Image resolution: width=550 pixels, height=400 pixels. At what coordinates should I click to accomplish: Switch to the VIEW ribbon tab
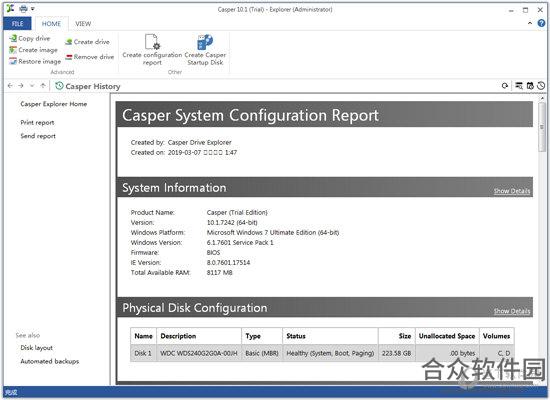(83, 24)
